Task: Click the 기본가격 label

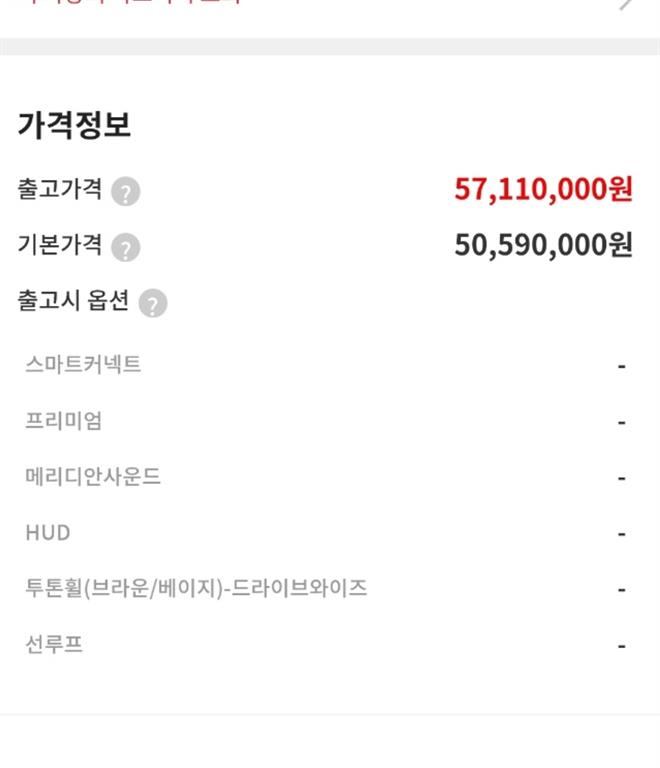Action: coord(59,245)
